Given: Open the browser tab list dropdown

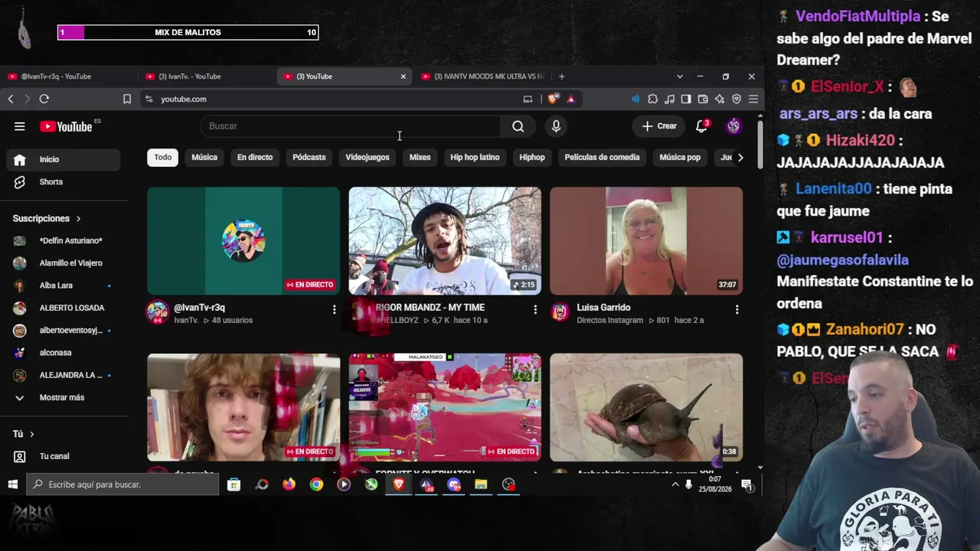Looking at the screenshot, I should click(x=679, y=77).
